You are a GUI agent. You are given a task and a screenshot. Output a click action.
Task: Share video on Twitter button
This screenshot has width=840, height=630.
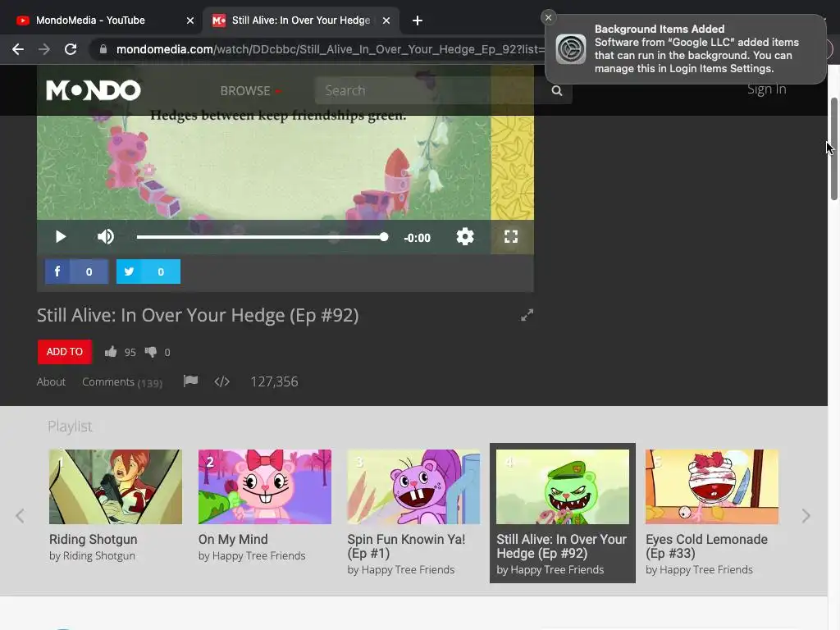pos(148,272)
